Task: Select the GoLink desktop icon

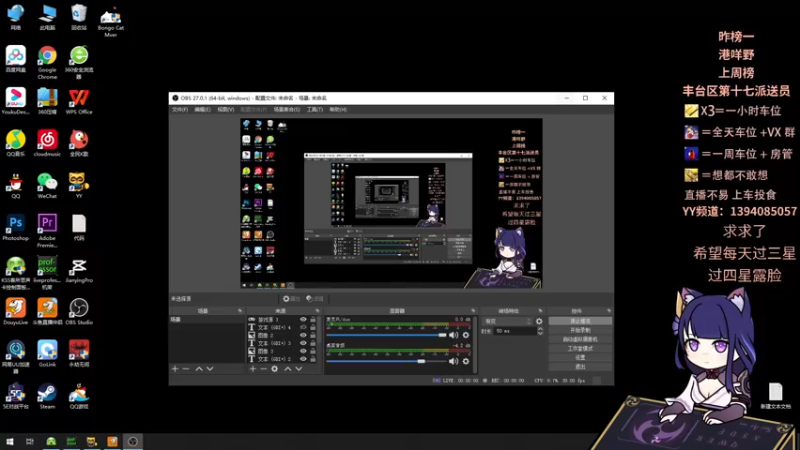Action: (x=47, y=354)
